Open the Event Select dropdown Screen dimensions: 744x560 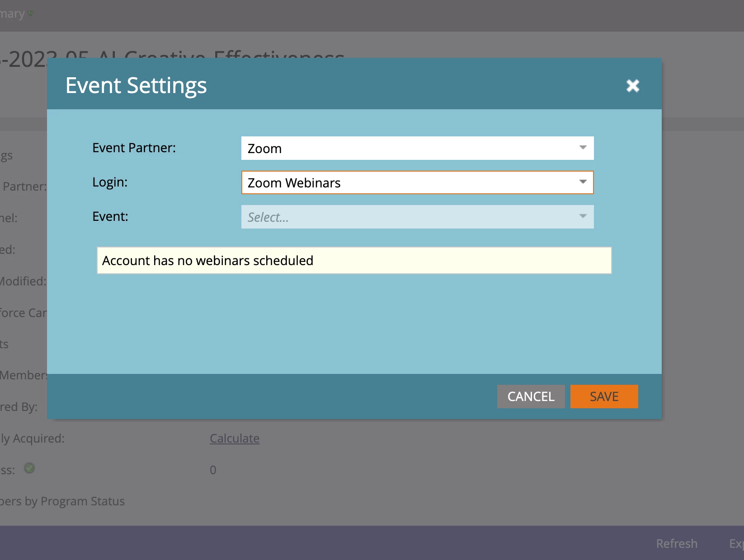pos(417,217)
